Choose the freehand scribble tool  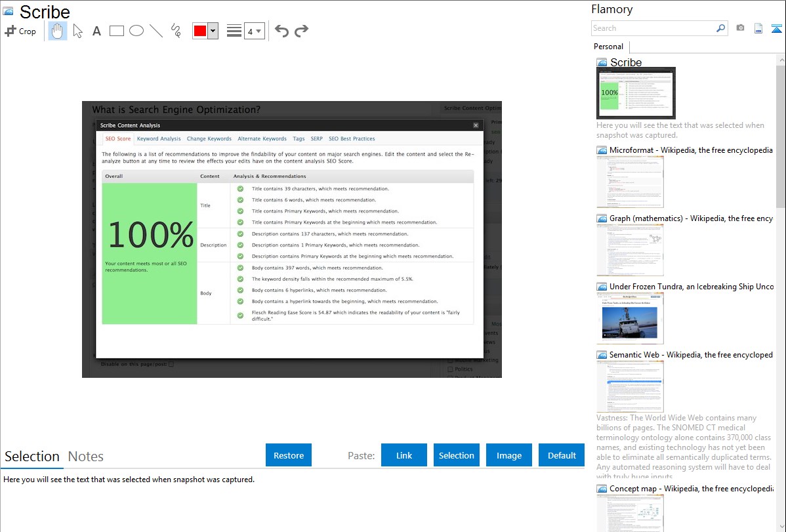pyautogui.click(x=176, y=31)
